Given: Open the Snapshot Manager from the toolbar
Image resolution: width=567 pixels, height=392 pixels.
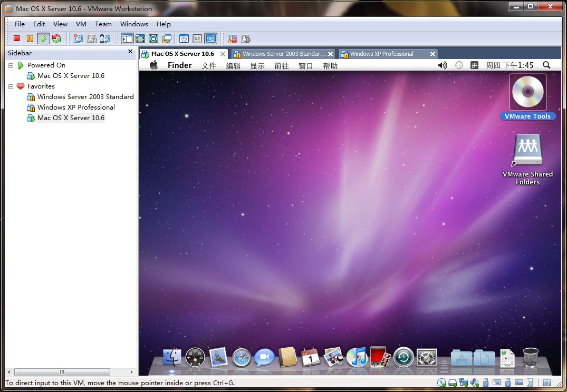Looking at the screenshot, I should (105, 38).
